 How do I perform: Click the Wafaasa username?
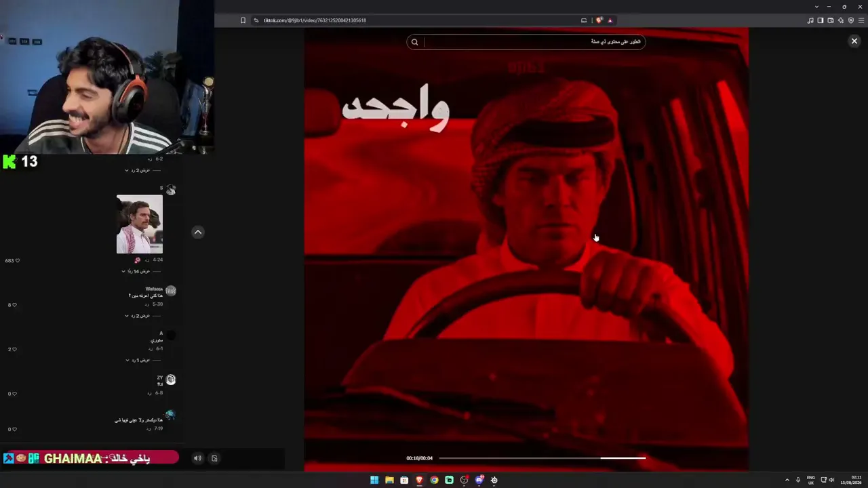tap(154, 289)
